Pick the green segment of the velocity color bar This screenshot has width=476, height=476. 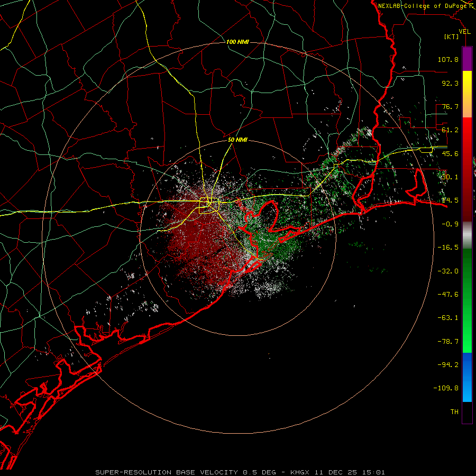[467, 300]
